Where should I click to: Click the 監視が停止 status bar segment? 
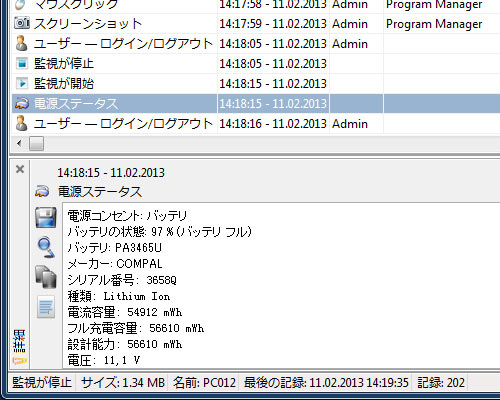coord(42,382)
